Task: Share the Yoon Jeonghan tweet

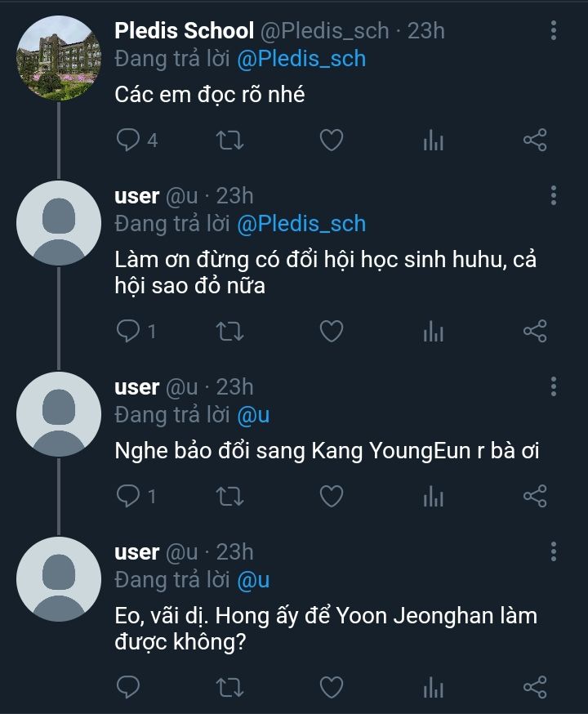Action: 535,687
